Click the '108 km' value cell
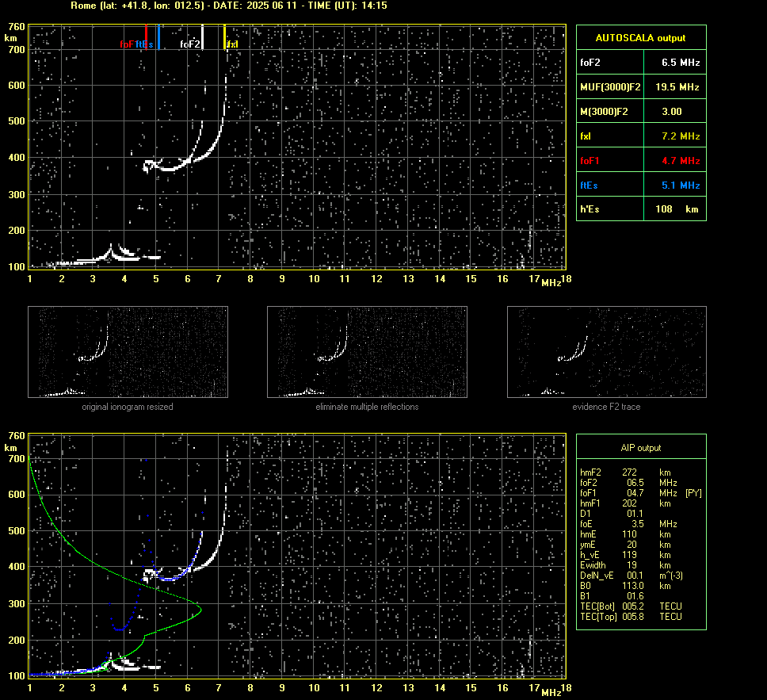Image resolution: width=767 pixels, height=700 pixels. click(675, 209)
